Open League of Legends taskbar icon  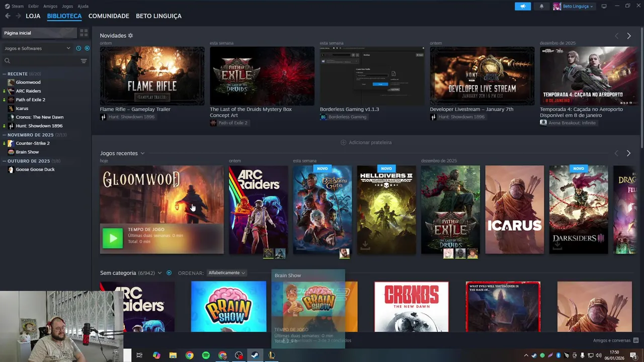[x=272, y=355]
